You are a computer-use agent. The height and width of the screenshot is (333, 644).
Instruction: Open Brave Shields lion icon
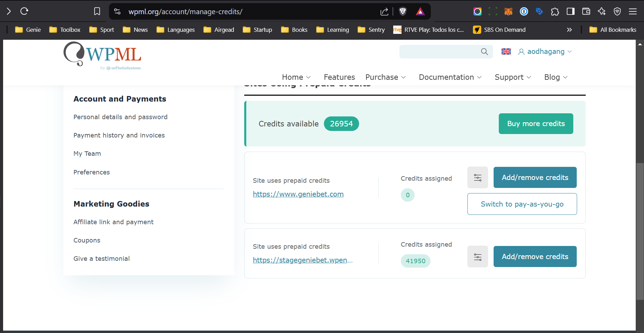(403, 11)
